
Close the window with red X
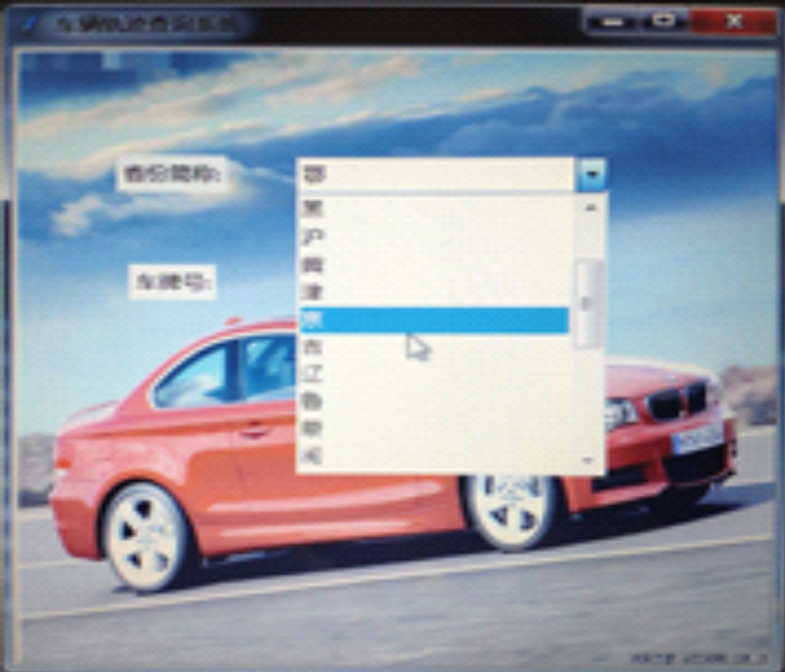pos(734,22)
